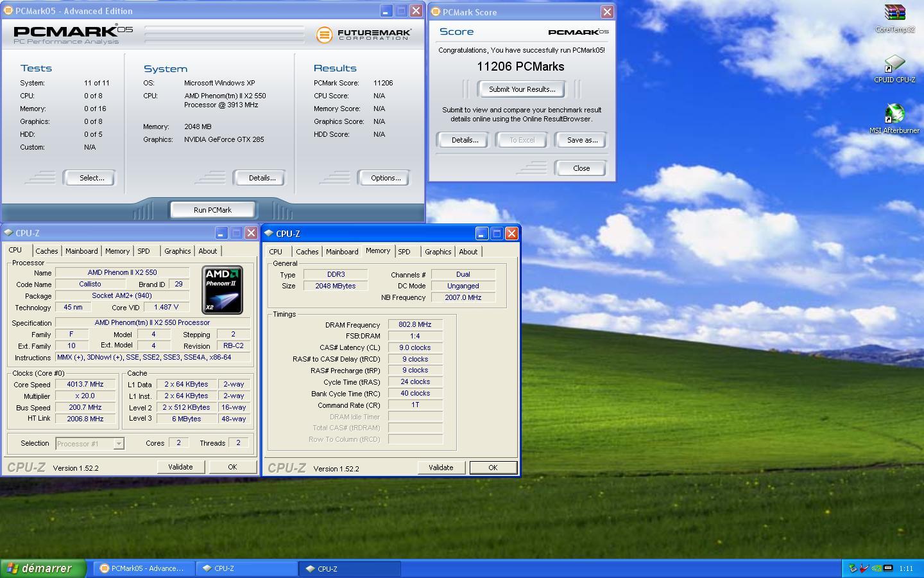
Task: Click Details... in PCMark Score dialog
Action: click(x=463, y=140)
